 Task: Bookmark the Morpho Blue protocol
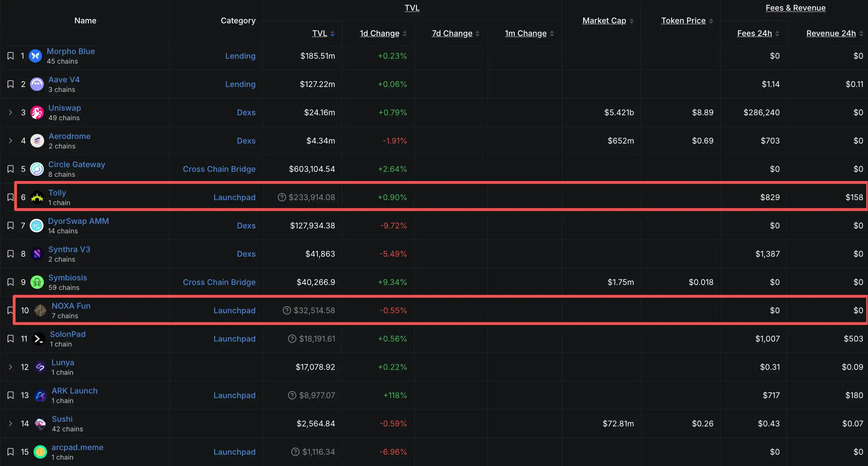click(11, 56)
